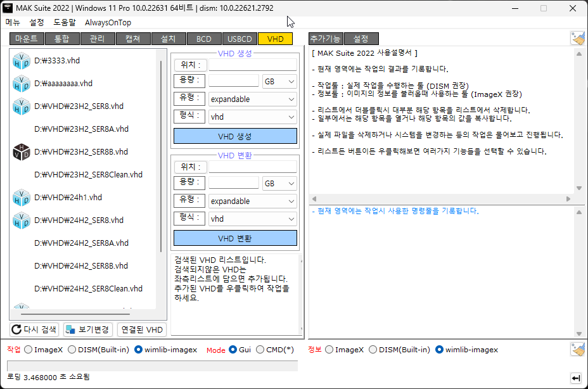Select D:\VHD\23H2_SER8Clean.vhd in list
588x389 pixels.
[x=88, y=175]
